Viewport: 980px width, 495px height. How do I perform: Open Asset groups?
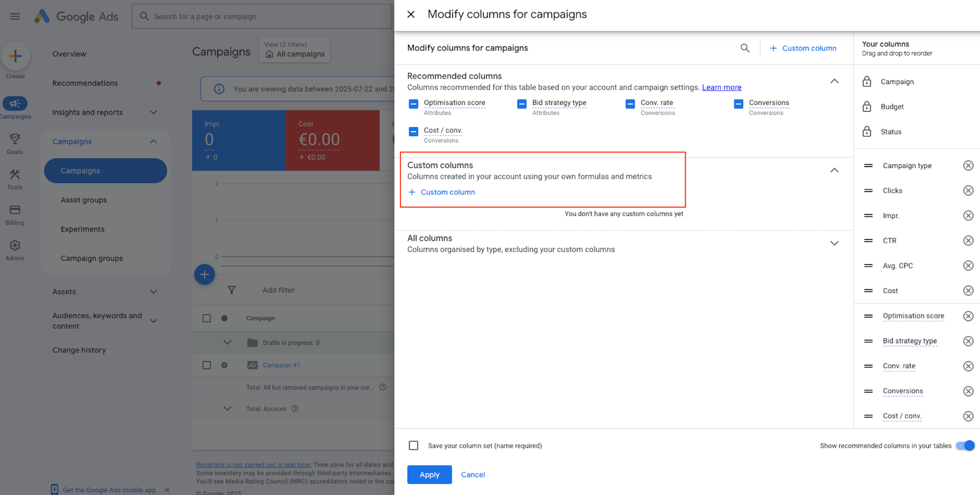tap(84, 200)
